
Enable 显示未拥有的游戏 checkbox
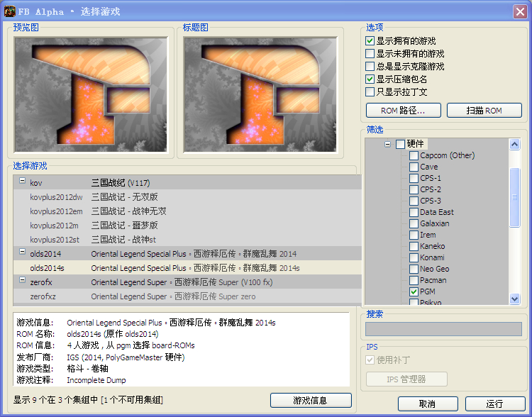[370, 54]
